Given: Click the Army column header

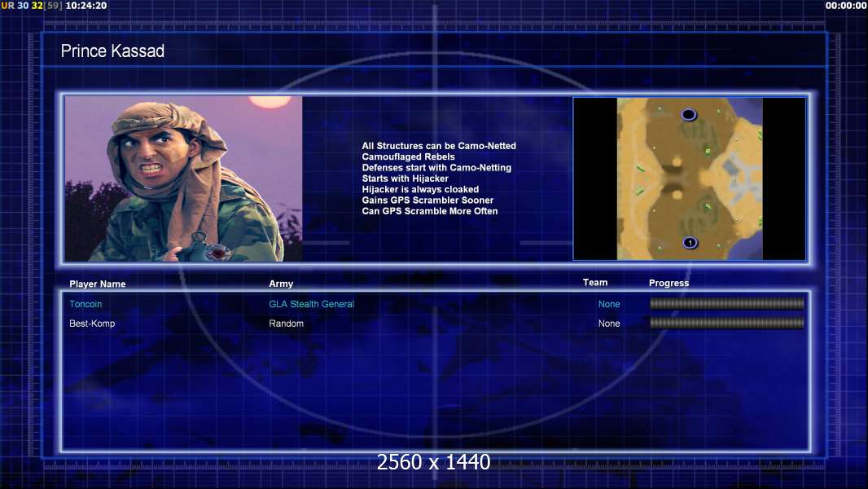Looking at the screenshot, I should (x=281, y=284).
